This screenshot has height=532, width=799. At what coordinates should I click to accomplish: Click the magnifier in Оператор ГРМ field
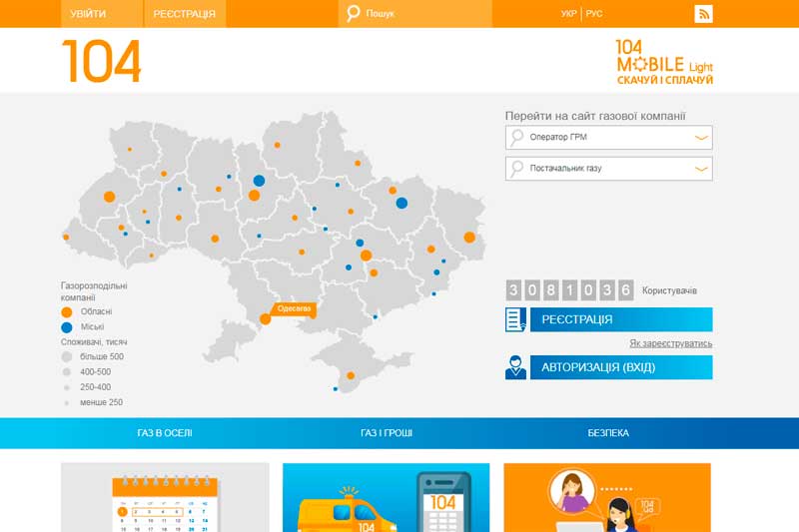coord(517,138)
